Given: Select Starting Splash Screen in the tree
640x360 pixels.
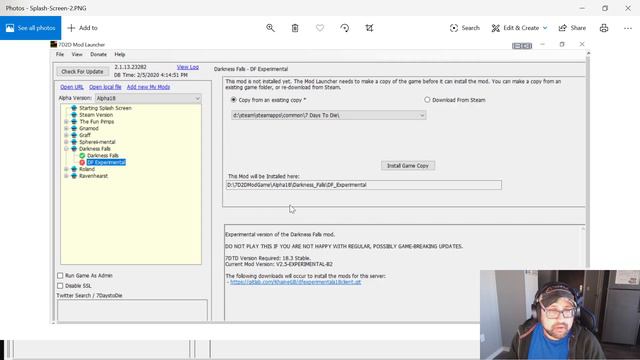Looking at the screenshot, I should pos(105,108).
